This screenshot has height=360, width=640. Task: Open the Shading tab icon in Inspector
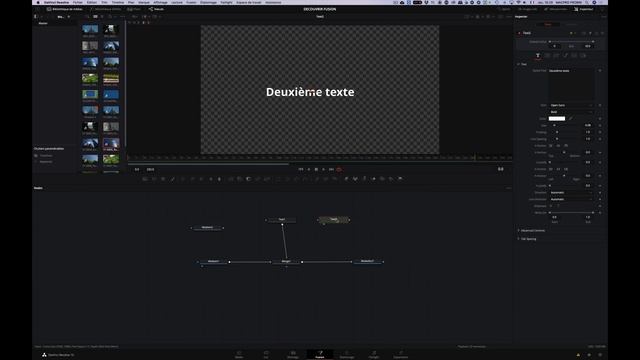point(565,56)
